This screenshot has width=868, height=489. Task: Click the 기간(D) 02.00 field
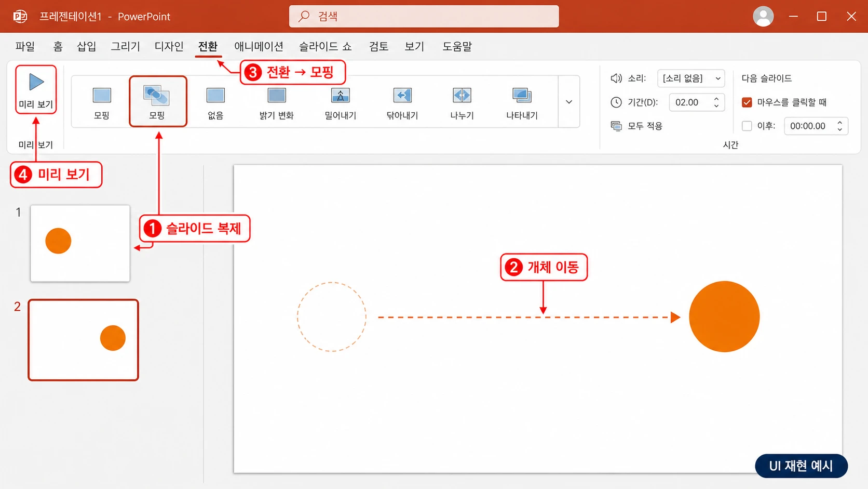(697, 102)
